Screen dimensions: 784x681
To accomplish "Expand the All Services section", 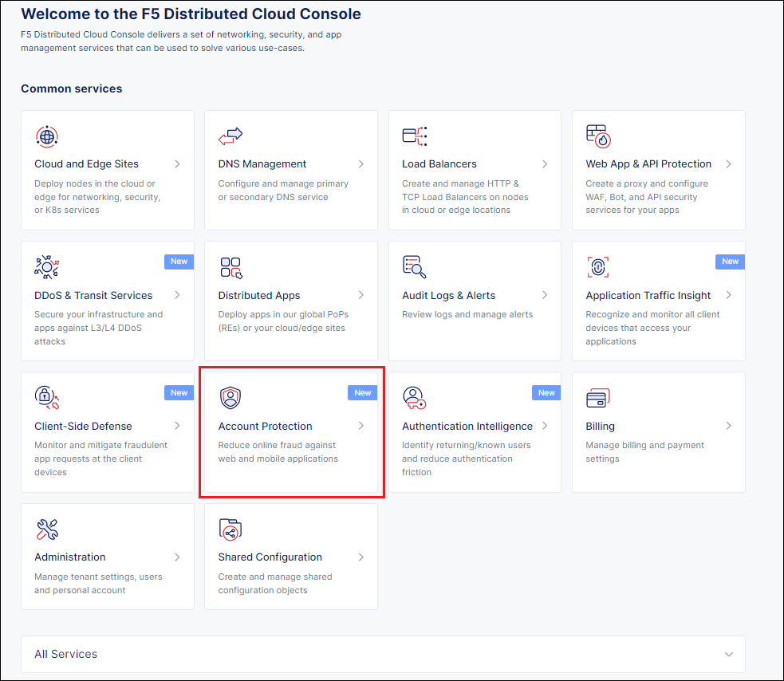I will tap(728, 654).
